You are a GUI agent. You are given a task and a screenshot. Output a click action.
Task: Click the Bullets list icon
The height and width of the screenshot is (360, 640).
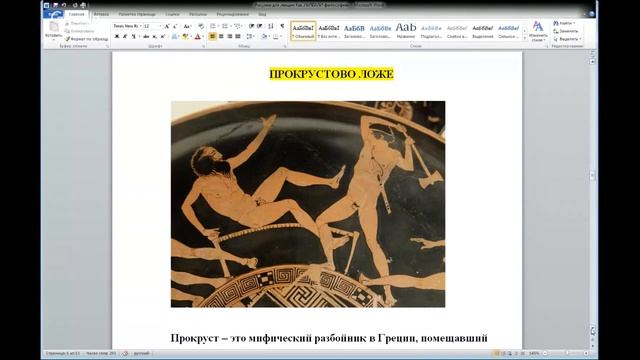[213, 26]
